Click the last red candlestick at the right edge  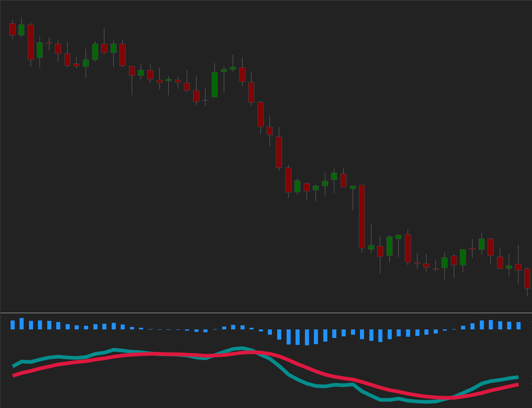527,278
